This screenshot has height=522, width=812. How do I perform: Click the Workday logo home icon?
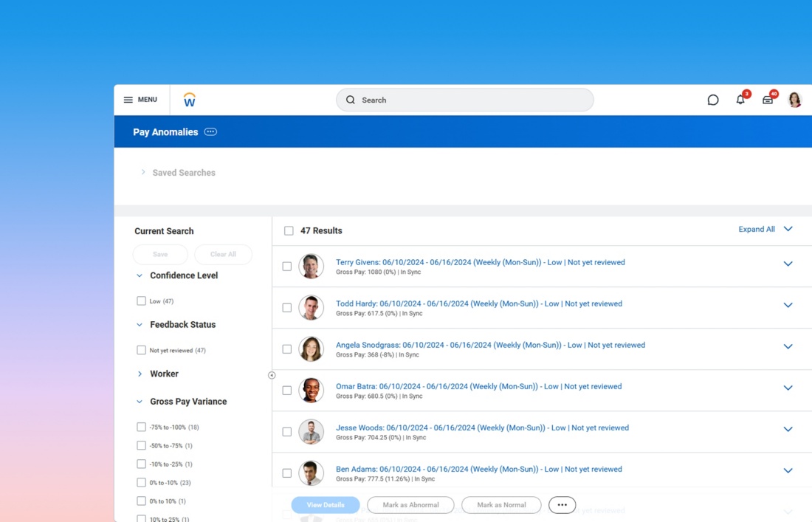189,100
